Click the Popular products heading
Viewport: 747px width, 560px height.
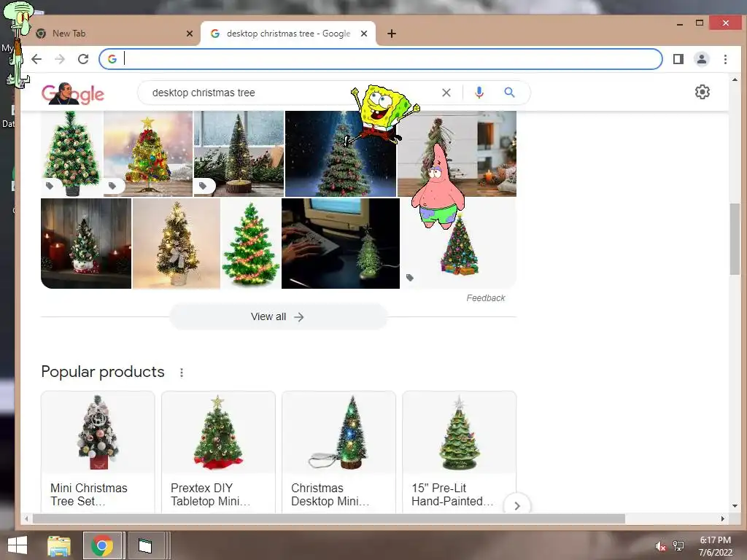[103, 372]
